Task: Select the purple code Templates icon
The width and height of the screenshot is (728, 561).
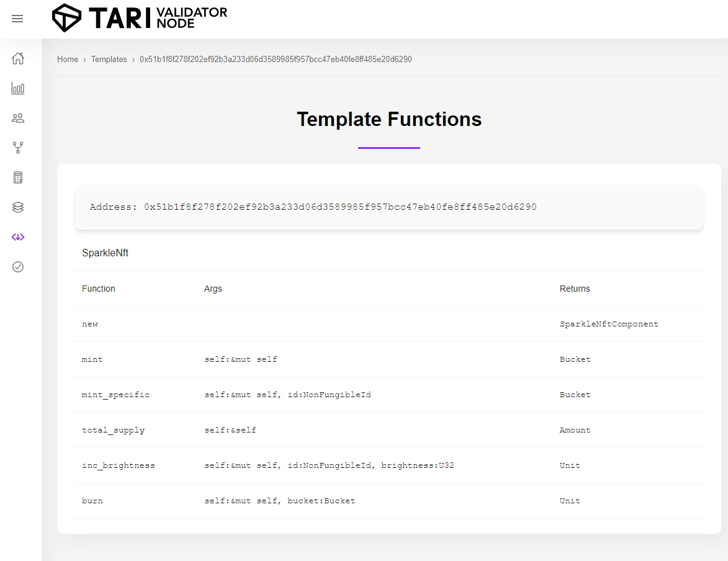Action: (18, 236)
